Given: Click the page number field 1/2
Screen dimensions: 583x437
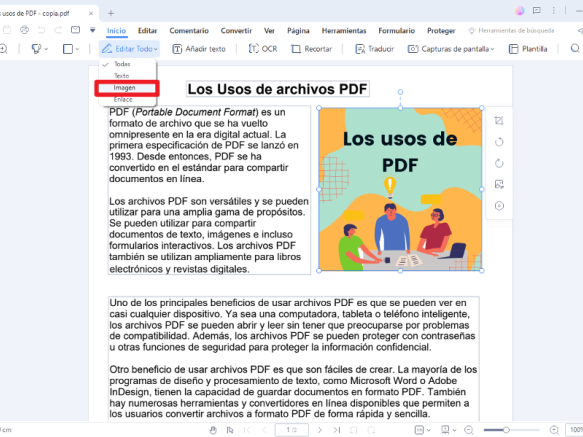Looking at the screenshot, I should (292, 430).
